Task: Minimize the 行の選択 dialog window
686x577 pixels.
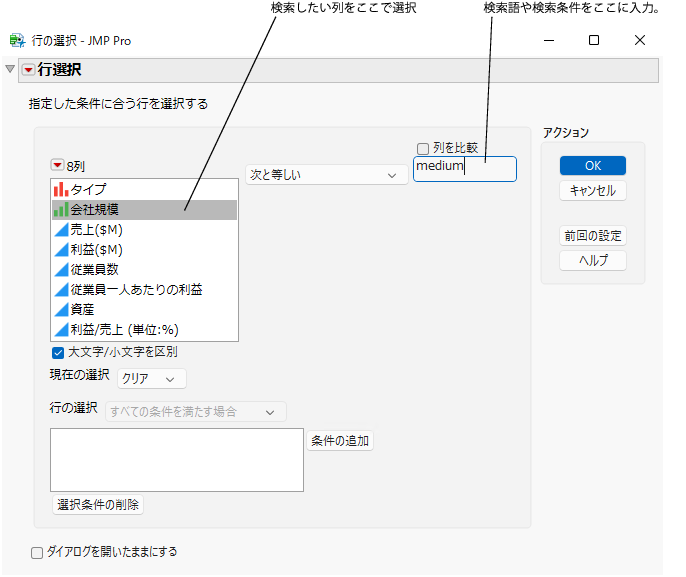Action: [549, 41]
